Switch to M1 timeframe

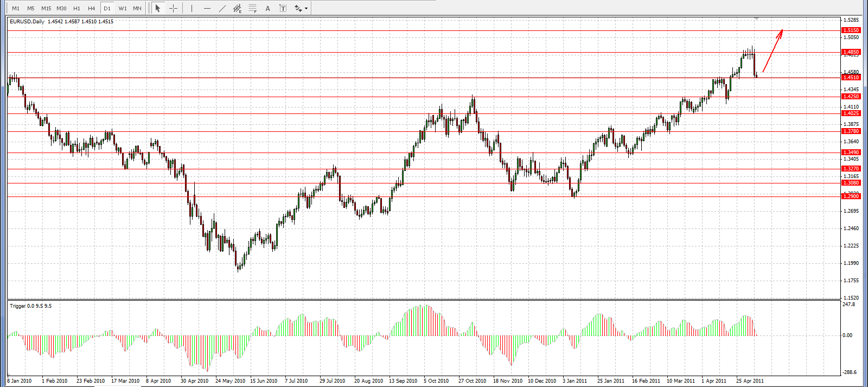tap(16, 8)
